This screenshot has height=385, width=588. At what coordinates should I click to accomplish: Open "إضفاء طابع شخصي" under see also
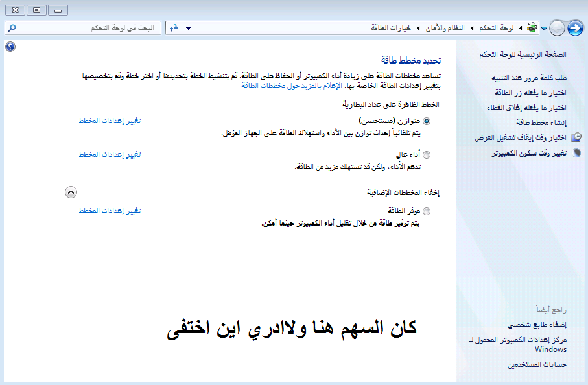pyautogui.click(x=537, y=325)
